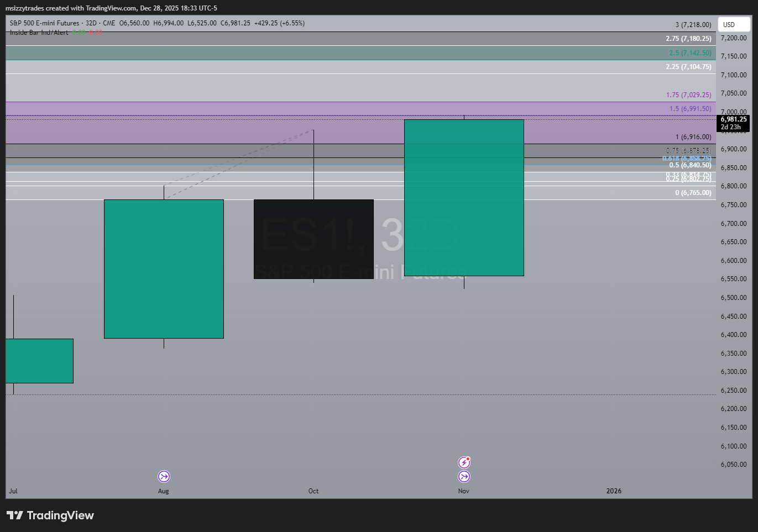758x532 pixels.
Task: Click the S&P 500 E-mini Futures symbol title
Action: point(44,23)
